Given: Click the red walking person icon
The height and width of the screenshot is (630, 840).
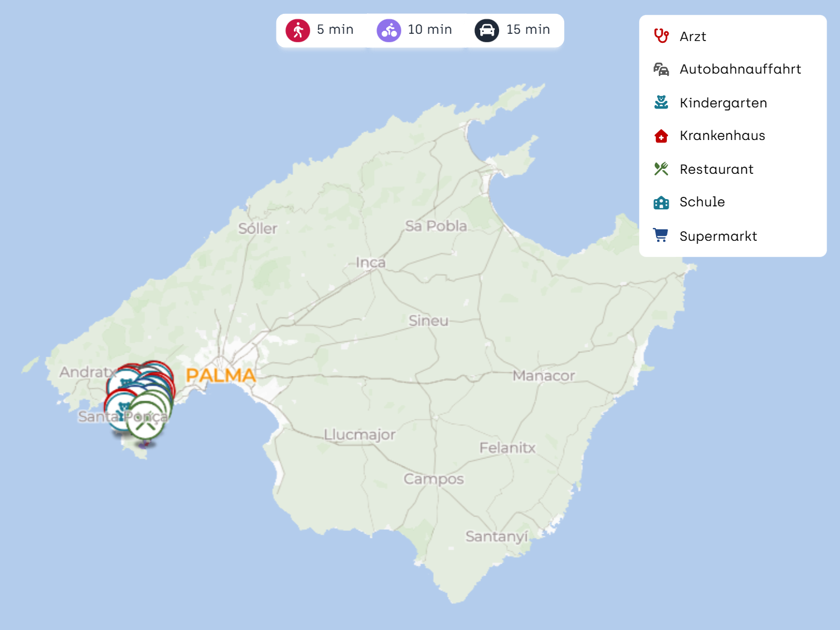Looking at the screenshot, I should (x=298, y=30).
